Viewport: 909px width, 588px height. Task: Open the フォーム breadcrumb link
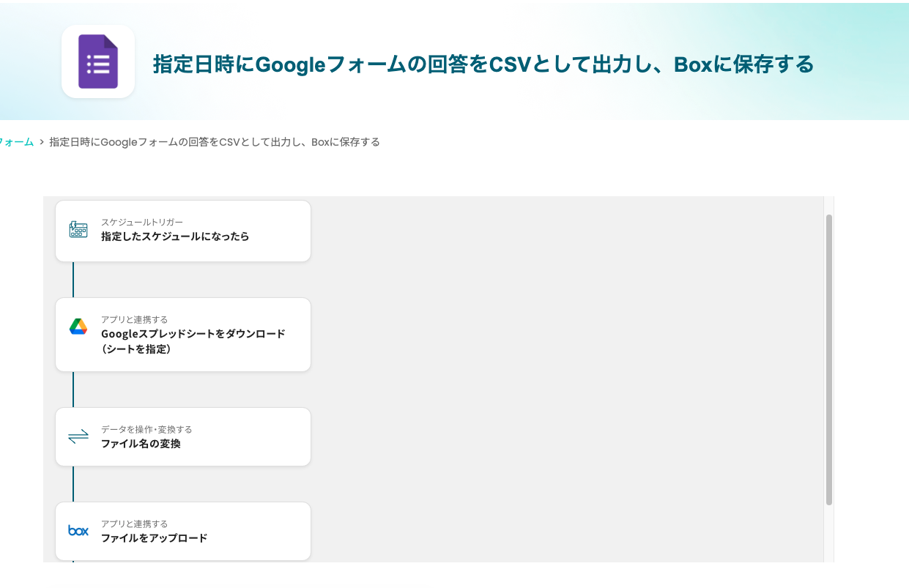(x=18, y=142)
